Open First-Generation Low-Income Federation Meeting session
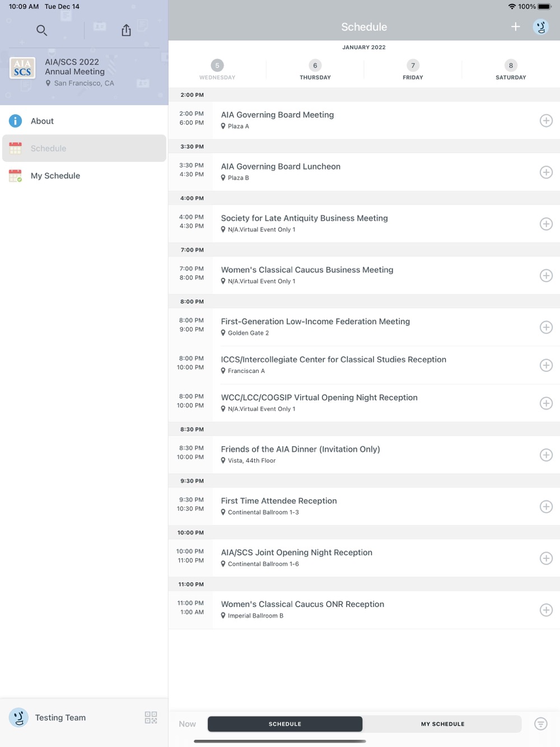 (364, 327)
